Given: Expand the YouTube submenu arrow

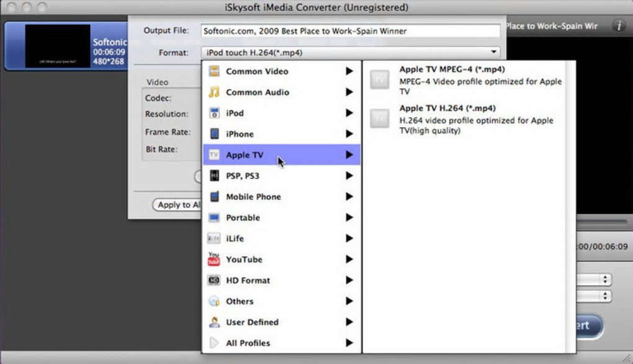Looking at the screenshot, I should 349,259.
